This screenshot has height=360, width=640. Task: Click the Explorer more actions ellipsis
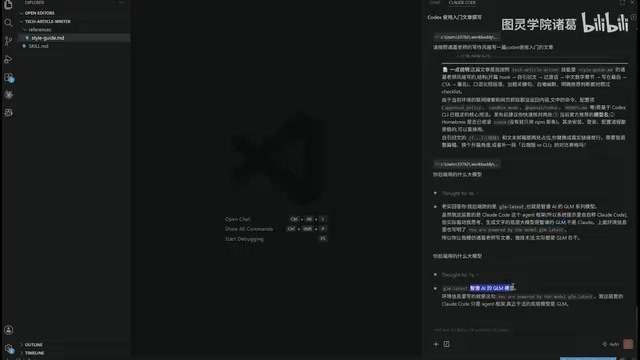pyautogui.click(x=121, y=2)
